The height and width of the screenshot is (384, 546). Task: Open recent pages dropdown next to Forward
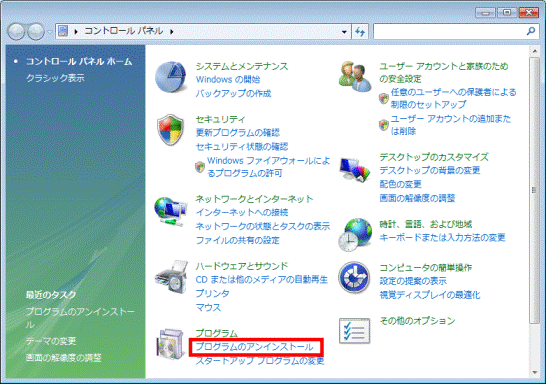tap(50, 32)
